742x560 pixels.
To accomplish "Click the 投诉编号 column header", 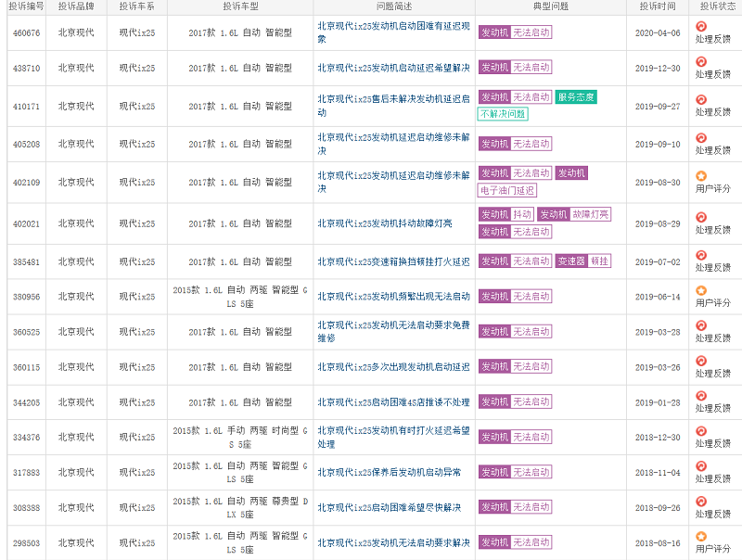I will (x=26, y=6).
